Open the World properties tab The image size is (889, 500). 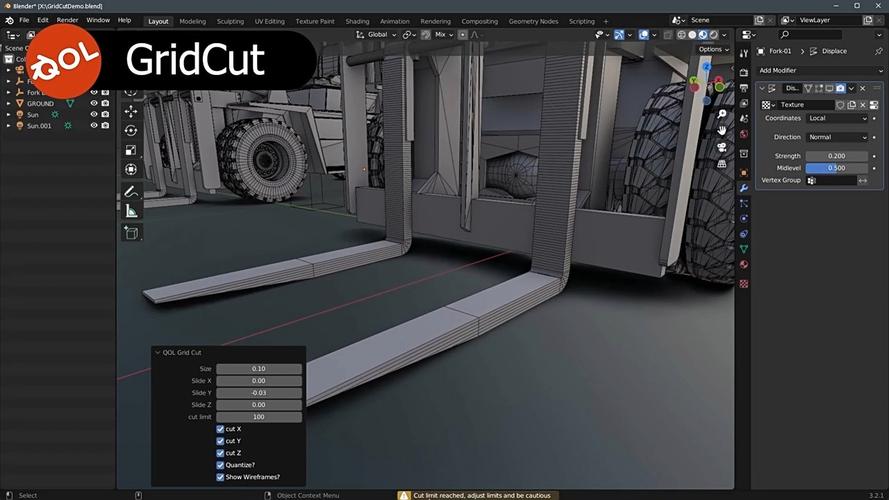744,134
